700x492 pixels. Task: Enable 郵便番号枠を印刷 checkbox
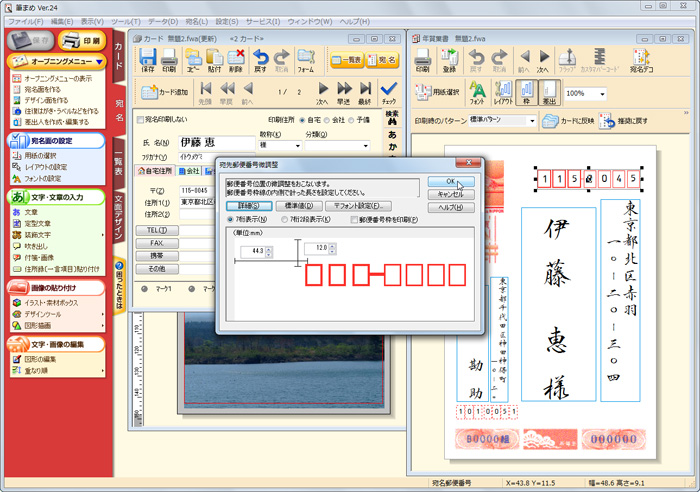click(353, 218)
